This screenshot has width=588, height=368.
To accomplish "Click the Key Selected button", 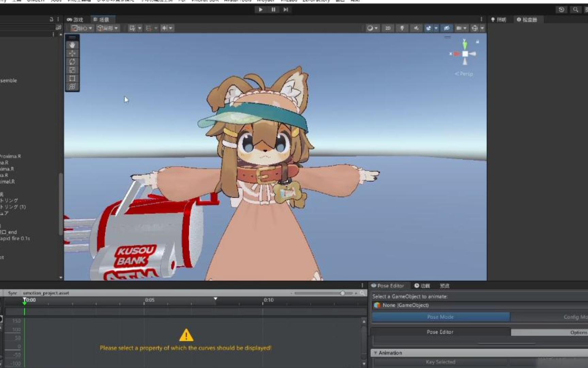I will (x=440, y=362).
